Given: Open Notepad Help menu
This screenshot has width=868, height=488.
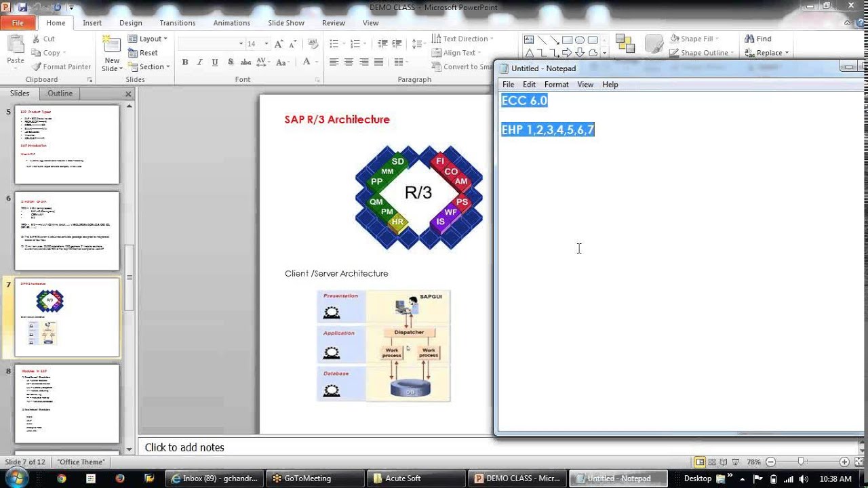Looking at the screenshot, I should [x=610, y=84].
